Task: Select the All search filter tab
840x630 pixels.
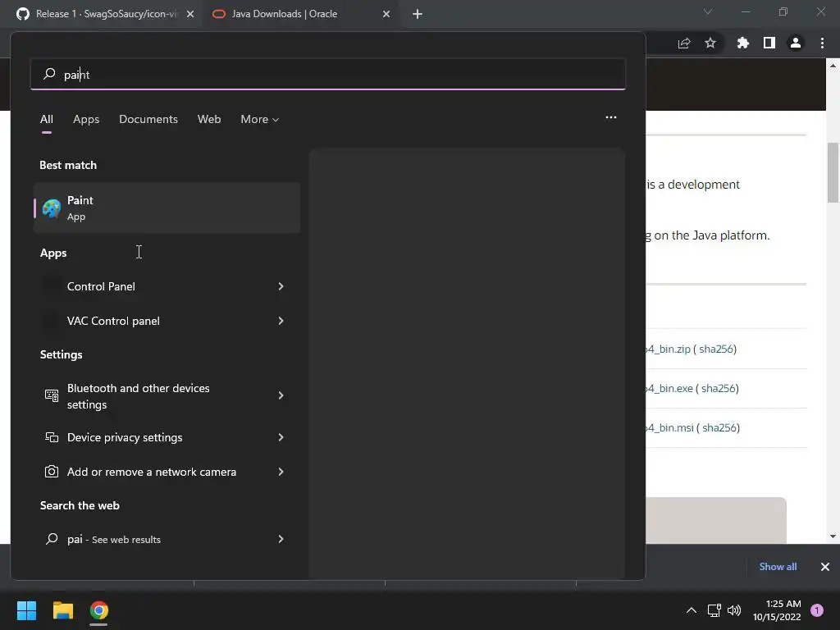Action: [x=47, y=119]
